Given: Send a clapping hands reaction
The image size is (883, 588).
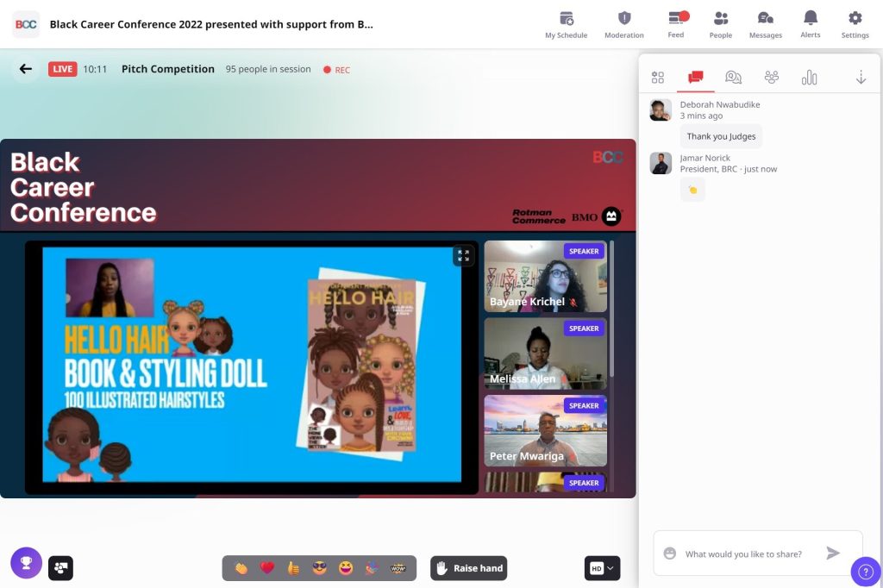Looking at the screenshot, I should point(241,567).
